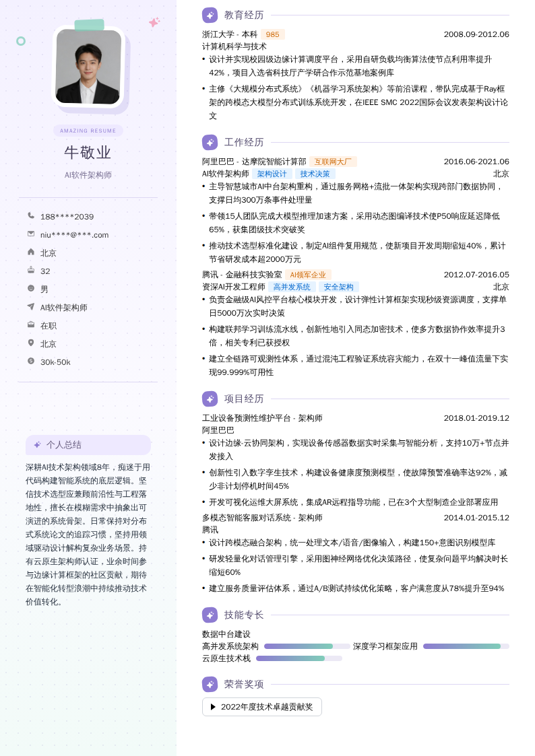
Task: Click the name 牛敬业
Action: [88, 153]
